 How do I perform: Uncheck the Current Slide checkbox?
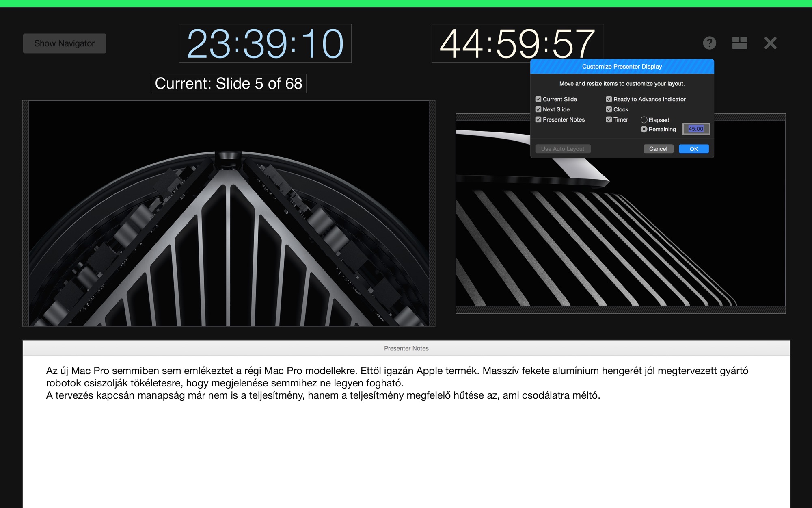[x=538, y=99]
